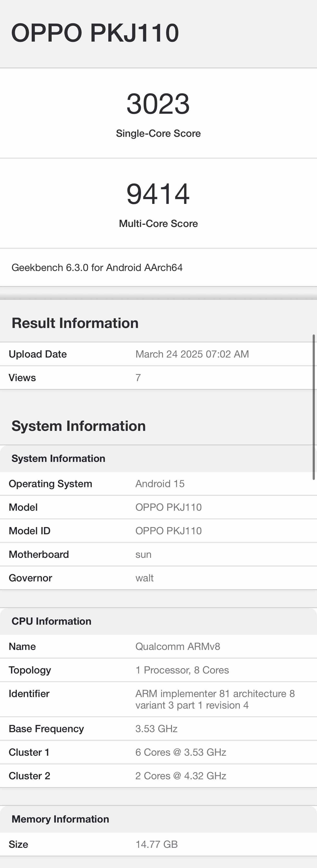The height and width of the screenshot is (868, 317).
Task: Click the Multi-Core Score label
Action: tap(158, 223)
